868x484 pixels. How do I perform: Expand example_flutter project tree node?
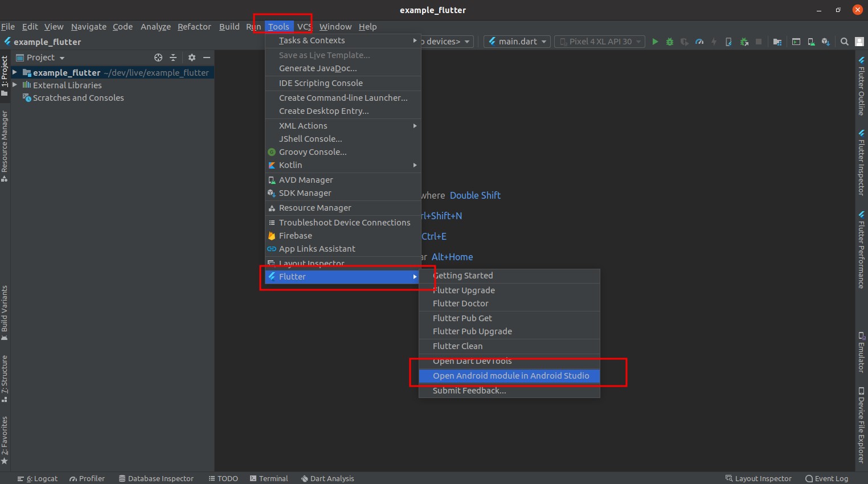point(15,72)
